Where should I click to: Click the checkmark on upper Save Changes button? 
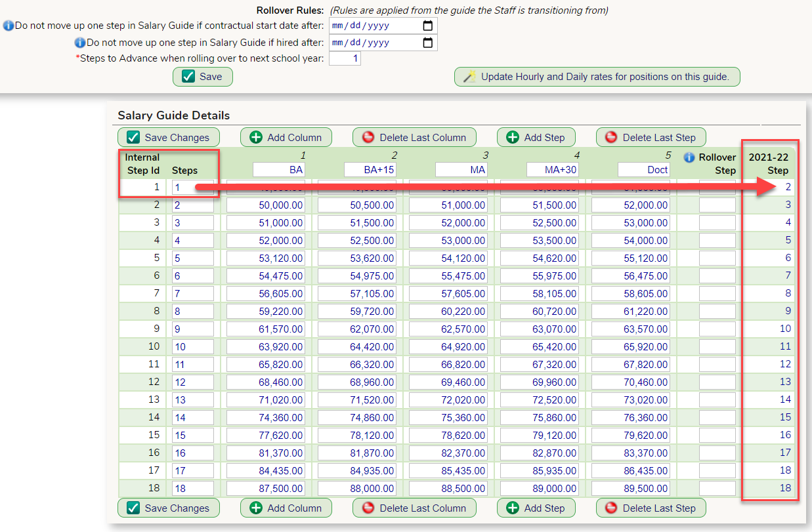[x=135, y=137]
